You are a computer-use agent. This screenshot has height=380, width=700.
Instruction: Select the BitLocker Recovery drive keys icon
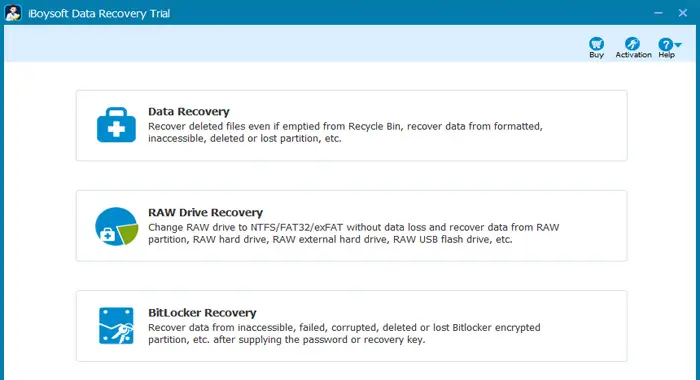pyautogui.click(x=116, y=326)
